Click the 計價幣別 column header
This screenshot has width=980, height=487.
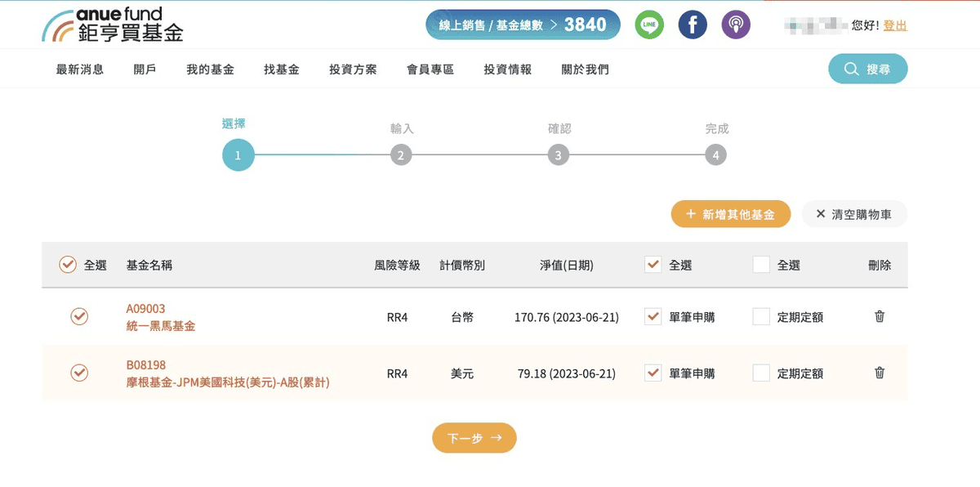462,265
